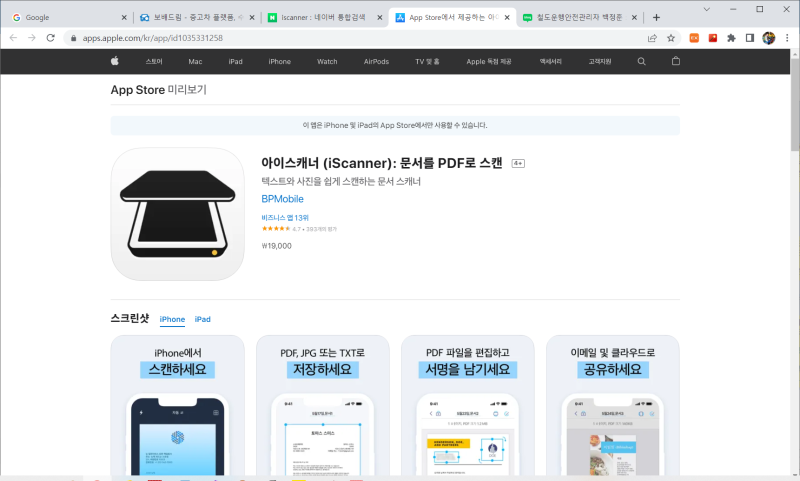Open Apple 독점 제공 menu item
The image size is (800, 481).
pyautogui.click(x=489, y=61)
